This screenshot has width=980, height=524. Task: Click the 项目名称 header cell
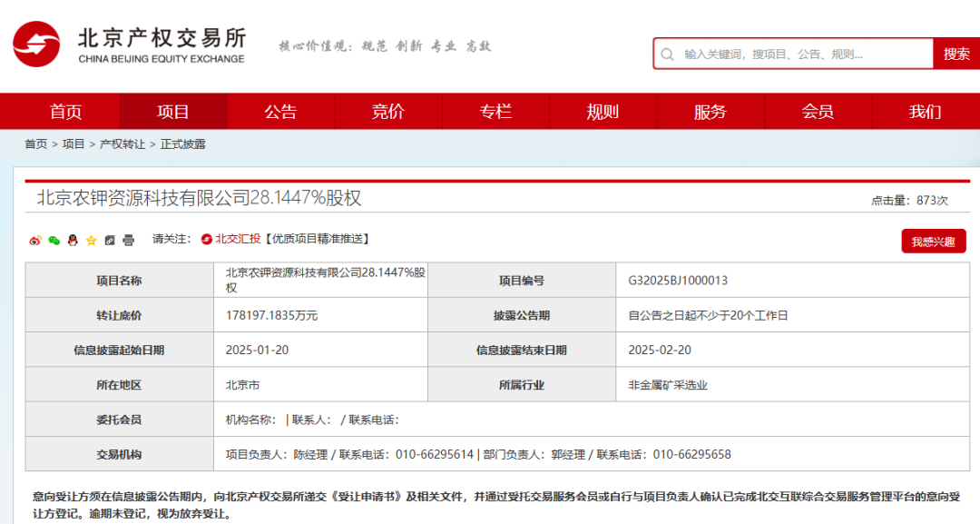[x=120, y=281]
